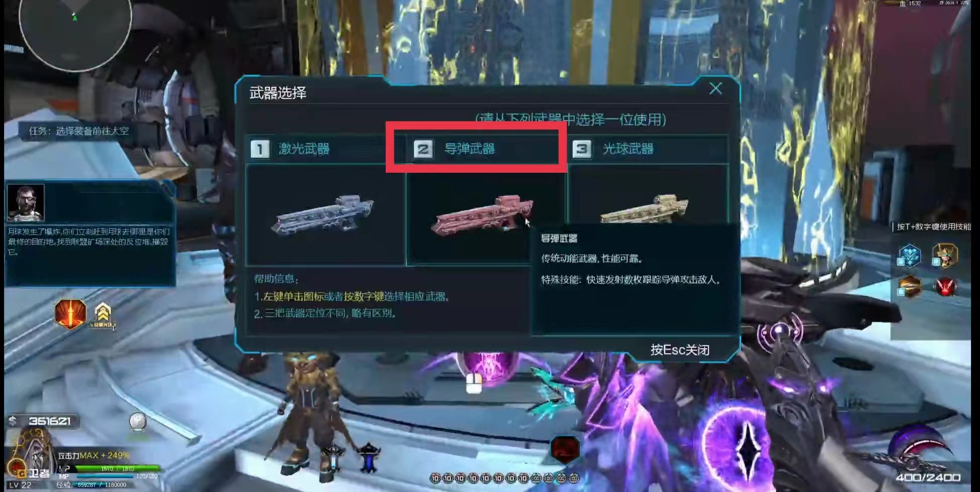The image size is (980, 492).
Task: Click the red wing skill icon
Action: pos(945,287)
